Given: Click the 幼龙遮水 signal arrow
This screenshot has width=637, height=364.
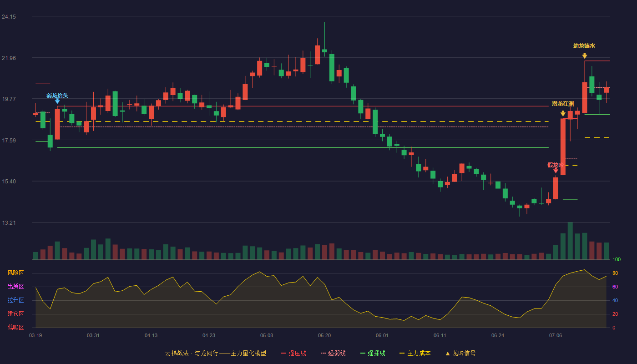Looking at the screenshot, I should [584, 56].
